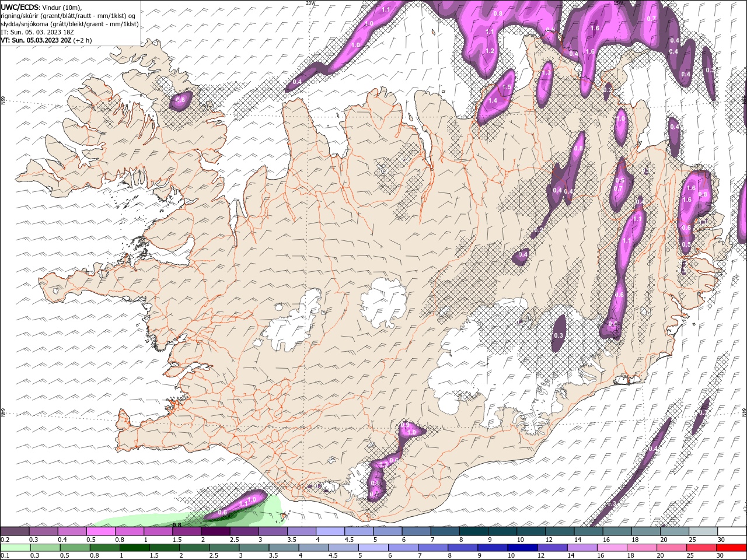Click the lower swatch between 25 and 30
Screen dimensions: 747x560
point(702,547)
